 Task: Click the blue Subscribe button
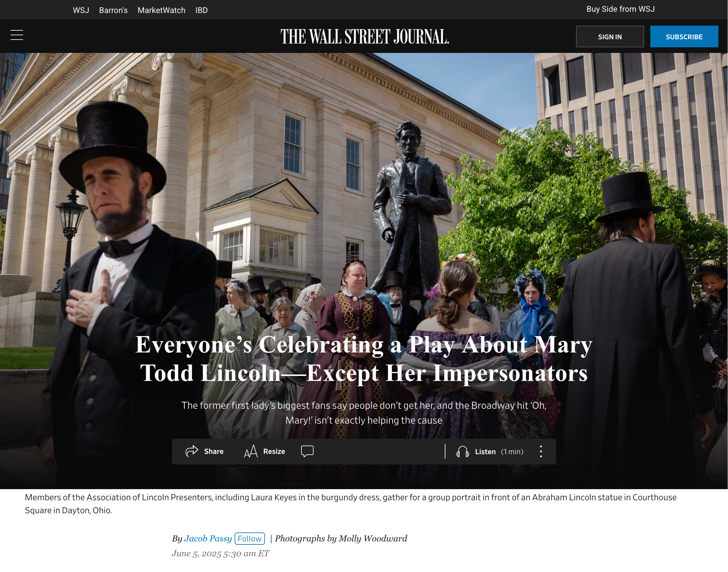pos(684,36)
